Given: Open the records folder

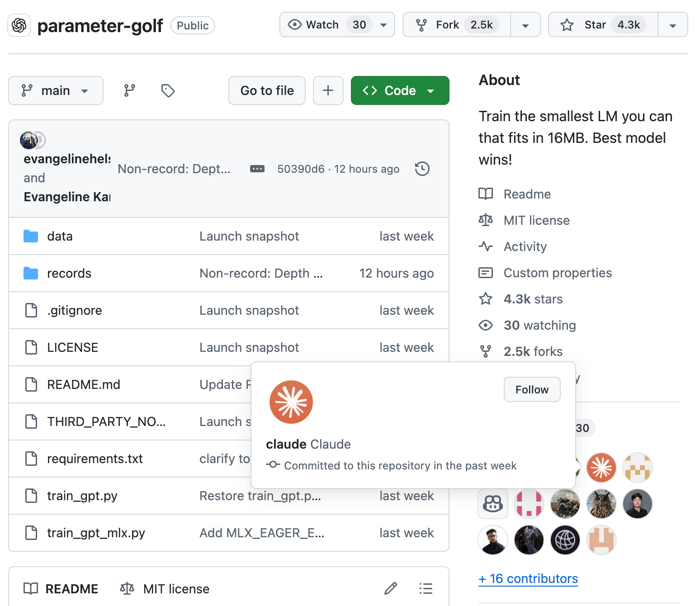Looking at the screenshot, I should click(69, 273).
